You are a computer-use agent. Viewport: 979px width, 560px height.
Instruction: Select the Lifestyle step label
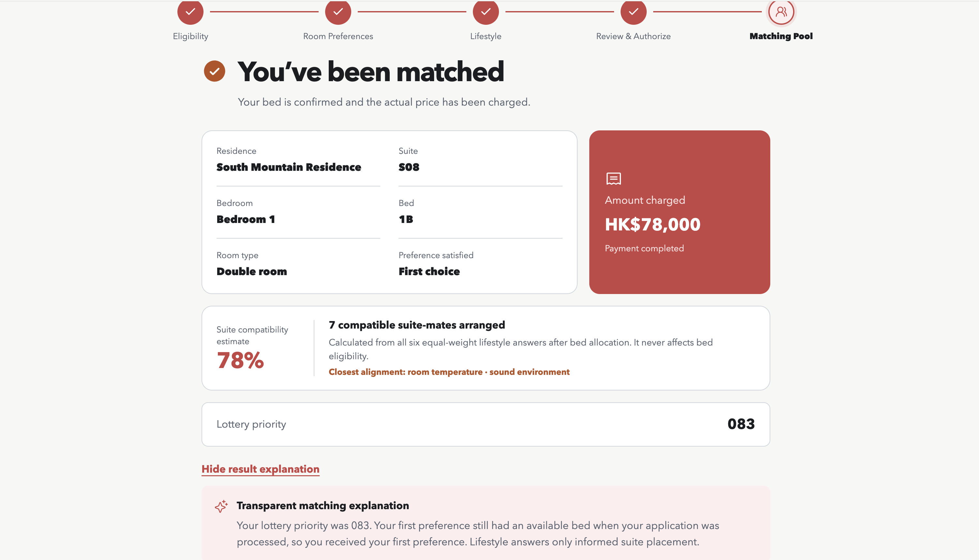point(486,36)
